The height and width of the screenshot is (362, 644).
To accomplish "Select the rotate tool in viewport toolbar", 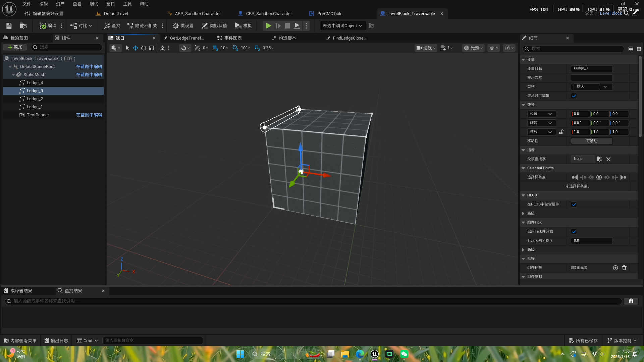I will (x=144, y=48).
